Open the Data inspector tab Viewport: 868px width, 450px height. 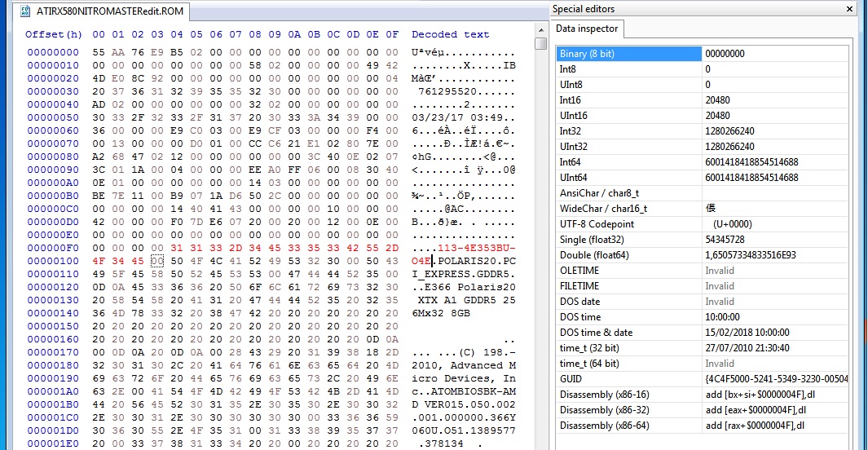tap(587, 29)
